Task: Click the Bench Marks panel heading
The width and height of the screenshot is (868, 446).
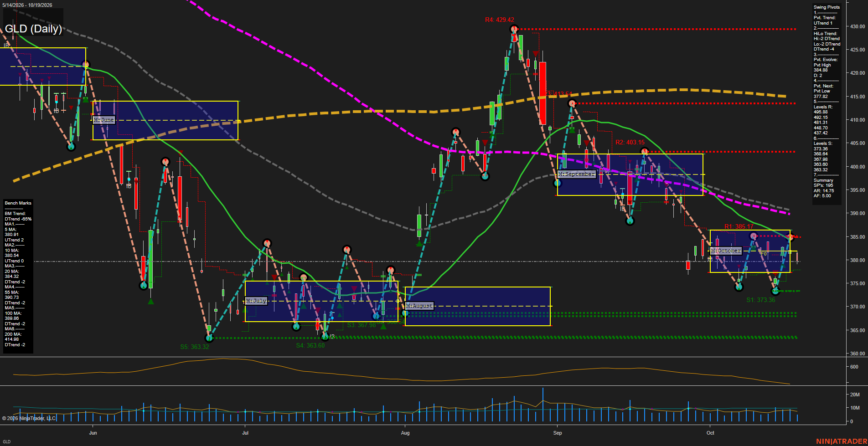Action: pos(18,203)
